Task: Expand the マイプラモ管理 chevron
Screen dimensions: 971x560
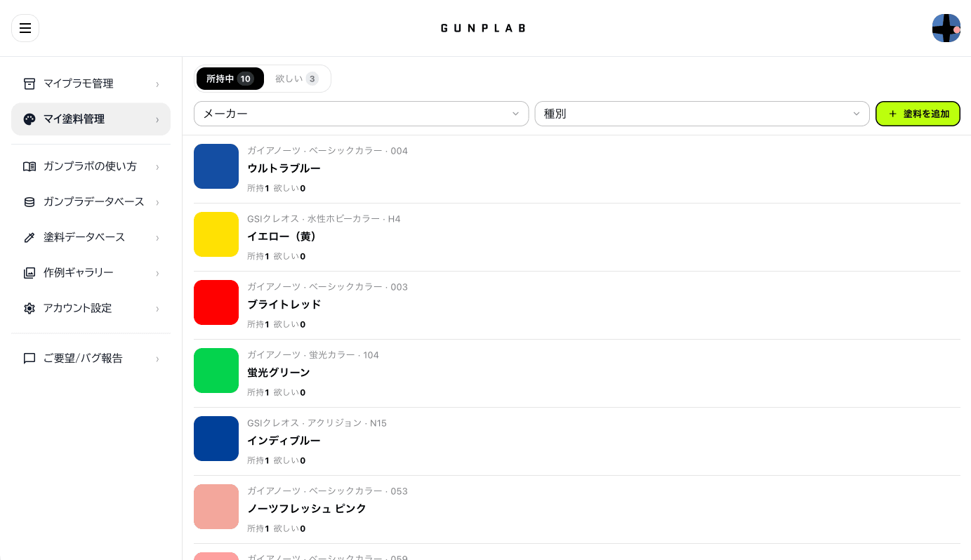Action: (157, 84)
